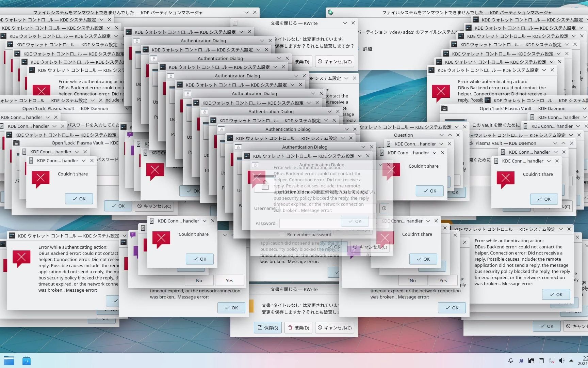Viewport: 588px width, 368px height.
Task: Open the notifications bell in the system tray
Action: click(x=510, y=361)
